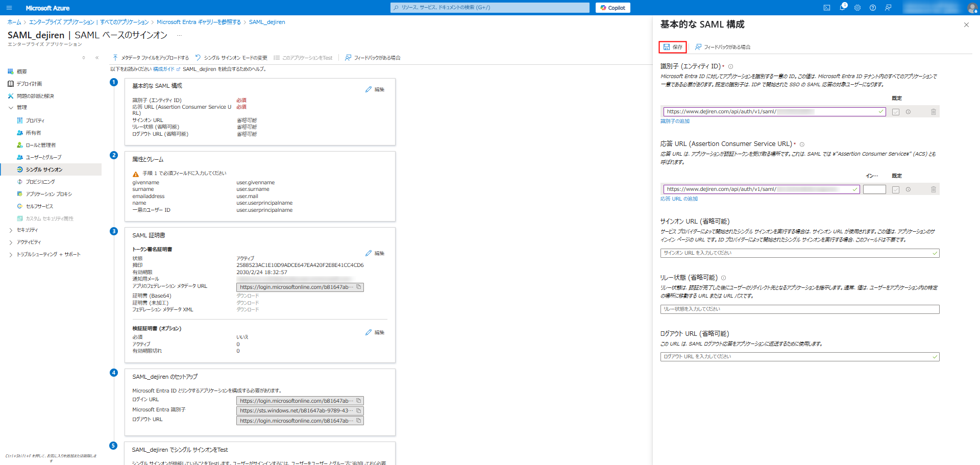Open プロビジョニング in the sidebar
Viewport: 980px width, 465px height.
[40, 182]
